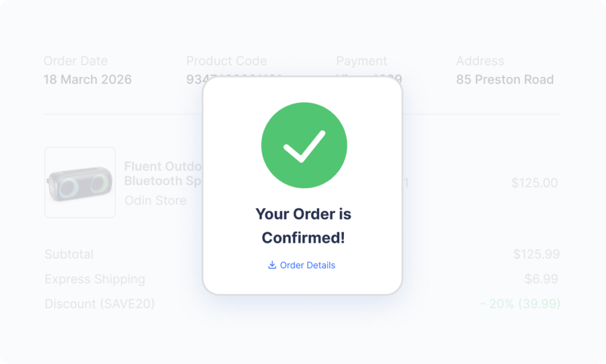Click the $125.00 item price
This screenshot has width=606, height=364.
click(534, 183)
